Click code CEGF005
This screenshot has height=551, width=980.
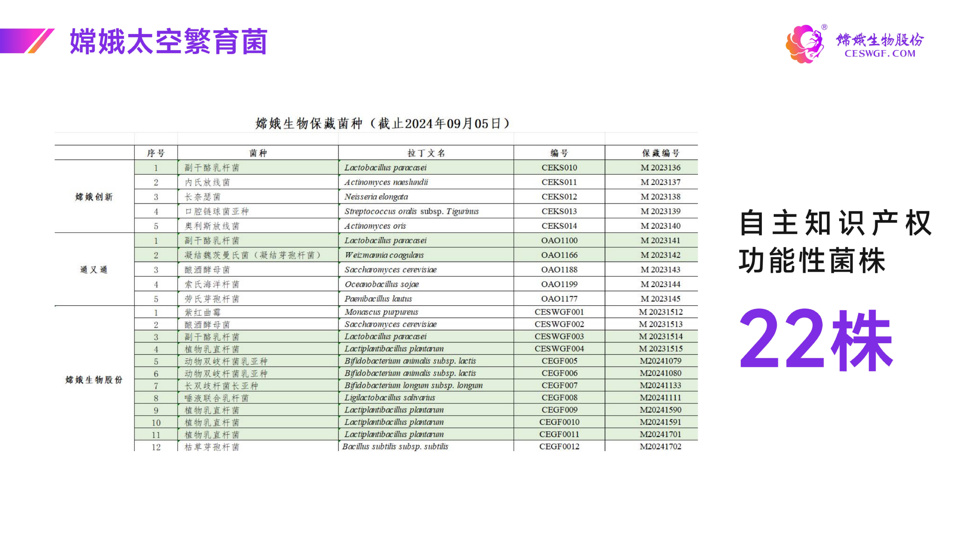(559, 361)
